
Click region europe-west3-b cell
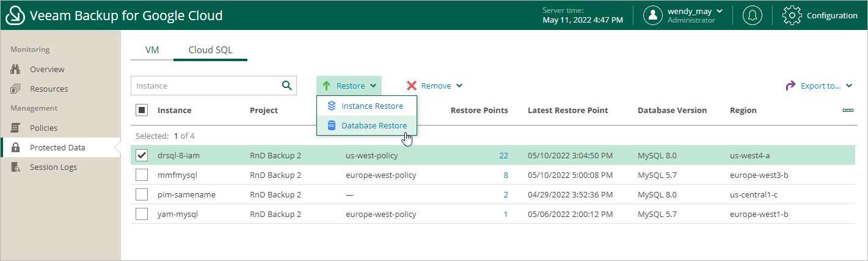coord(759,175)
